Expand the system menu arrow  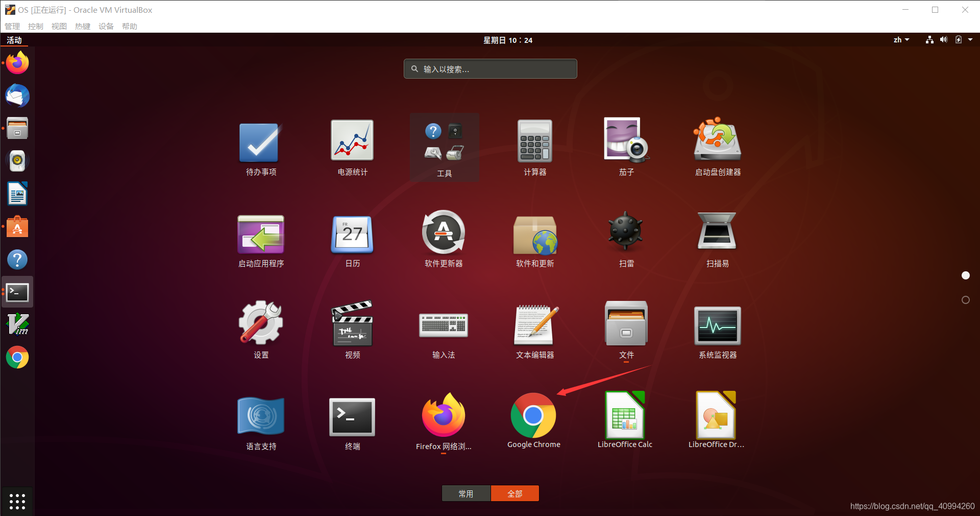click(970, 40)
